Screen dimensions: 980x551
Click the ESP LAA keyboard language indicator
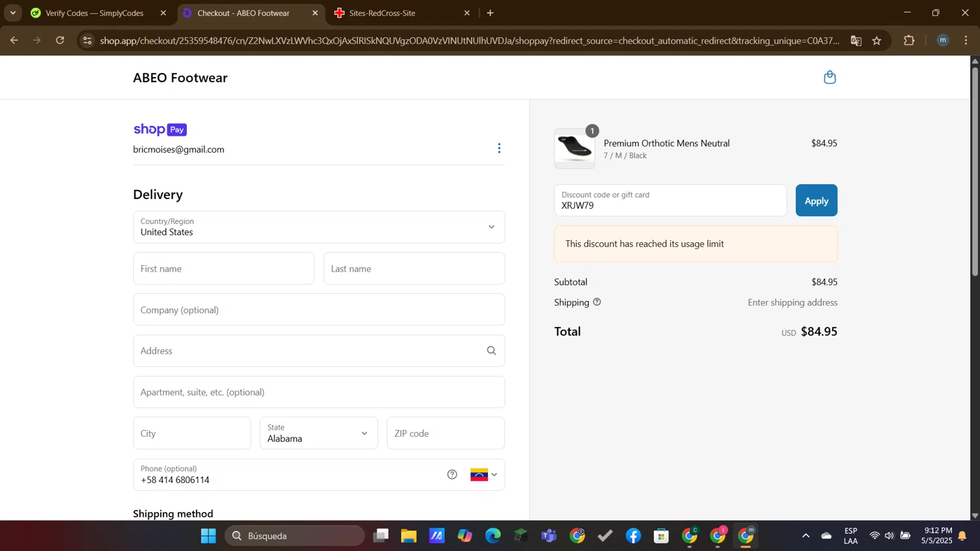coord(851,536)
